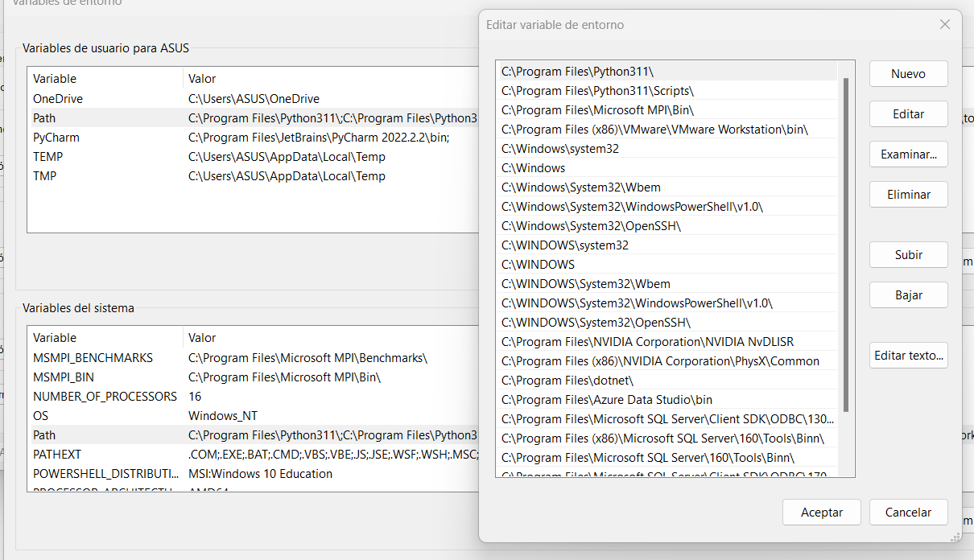Open the Examinar file browser
This screenshot has width=974, height=560.
(908, 154)
